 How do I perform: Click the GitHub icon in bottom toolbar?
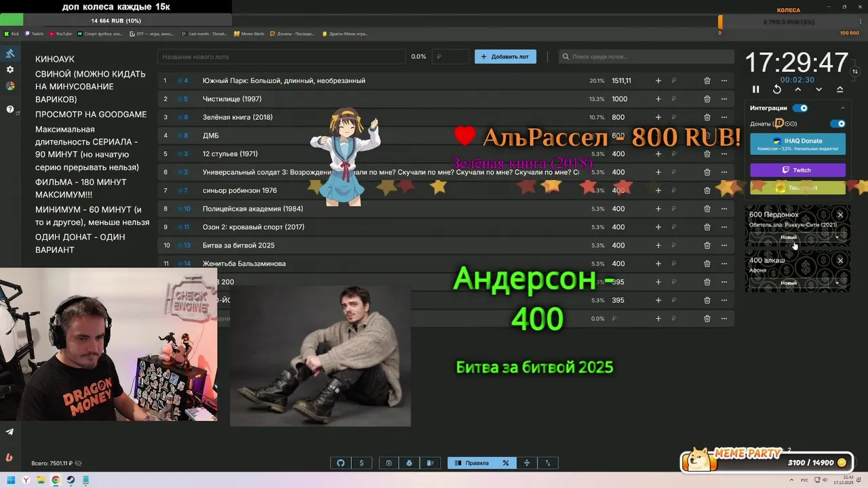point(340,463)
